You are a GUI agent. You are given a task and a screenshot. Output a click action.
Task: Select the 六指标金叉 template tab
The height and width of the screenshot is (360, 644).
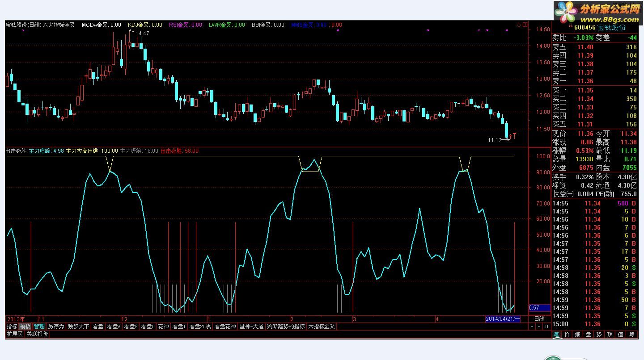coord(322,327)
